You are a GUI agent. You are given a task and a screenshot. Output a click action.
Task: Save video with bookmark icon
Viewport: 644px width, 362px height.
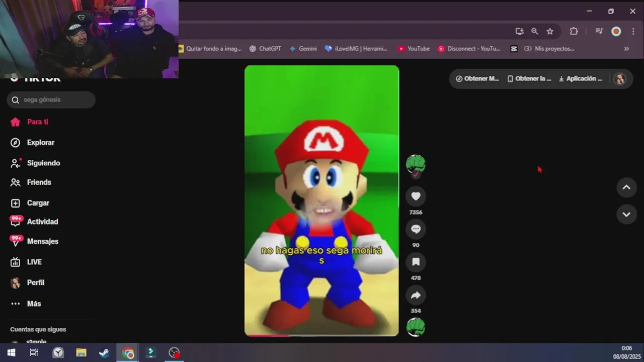416,261
